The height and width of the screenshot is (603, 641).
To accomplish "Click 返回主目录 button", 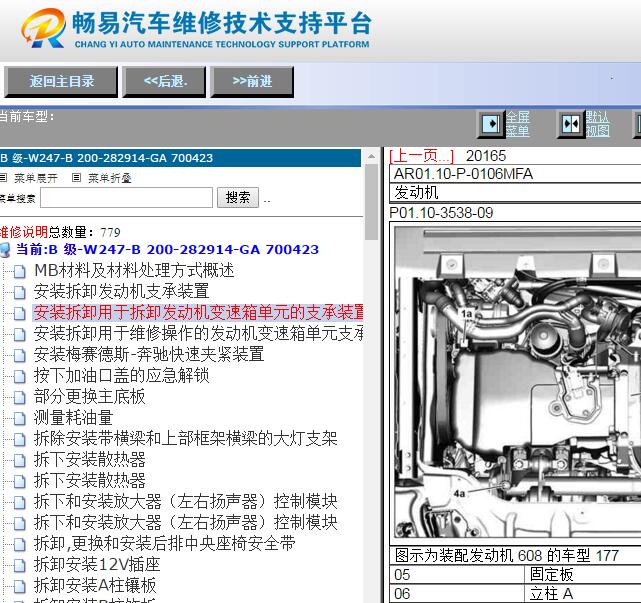I will coord(61,82).
